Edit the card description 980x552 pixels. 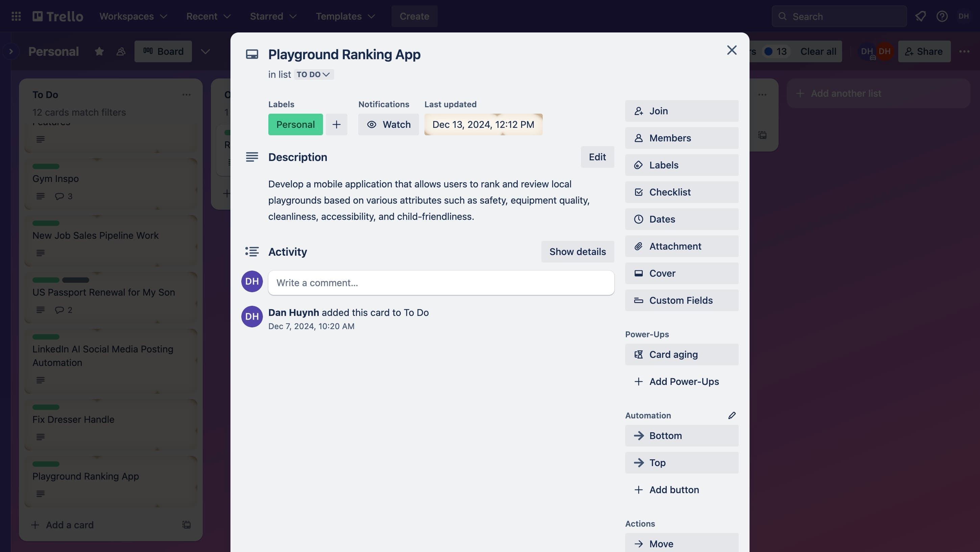(597, 157)
